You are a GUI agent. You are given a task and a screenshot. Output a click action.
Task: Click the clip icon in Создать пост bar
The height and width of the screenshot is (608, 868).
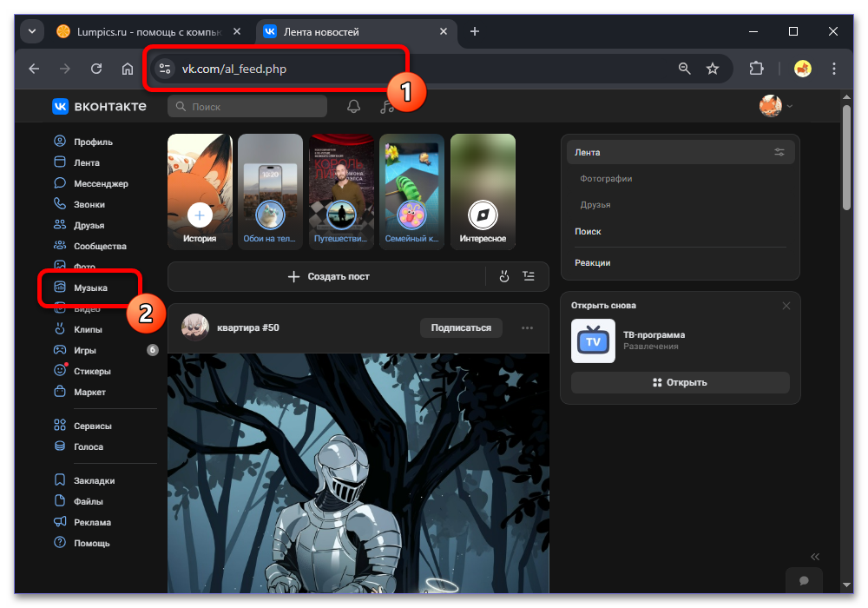[x=503, y=276]
